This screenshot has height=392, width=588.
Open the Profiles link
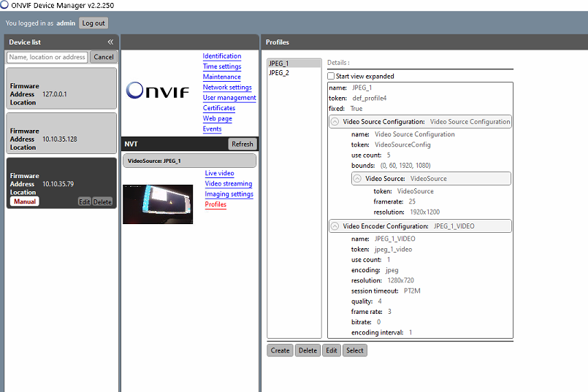pyautogui.click(x=215, y=204)
